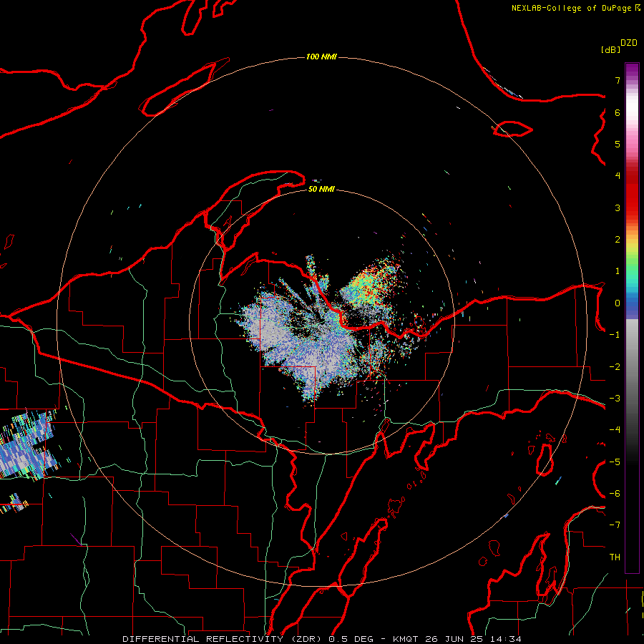Click the vertical ZDR color bar legend
Screen dimensions: 644x644
point(632,318)
